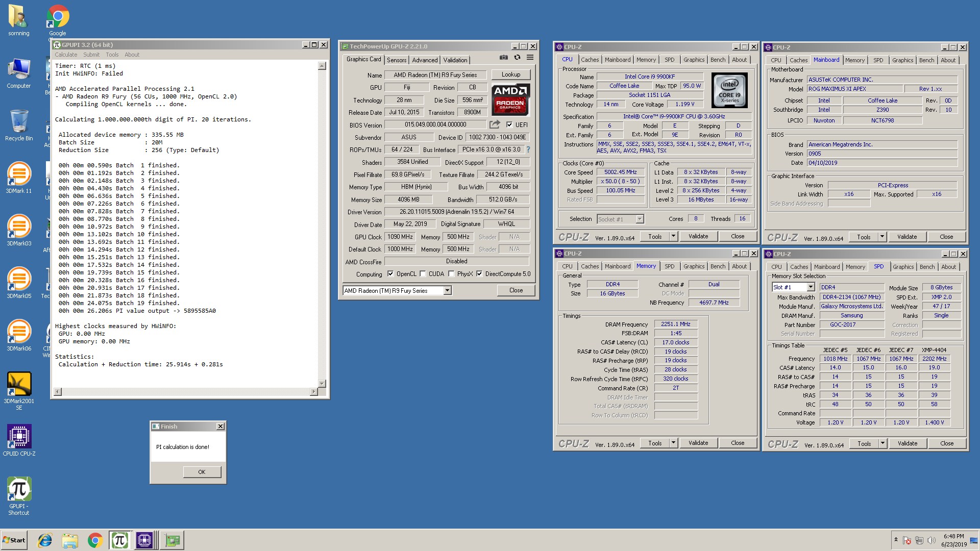Image resolution: width=980 pixels, height=551 pixels.
Task: Click the BIOS export share icon in GPU-Z
Action: (x=495, y=124)
